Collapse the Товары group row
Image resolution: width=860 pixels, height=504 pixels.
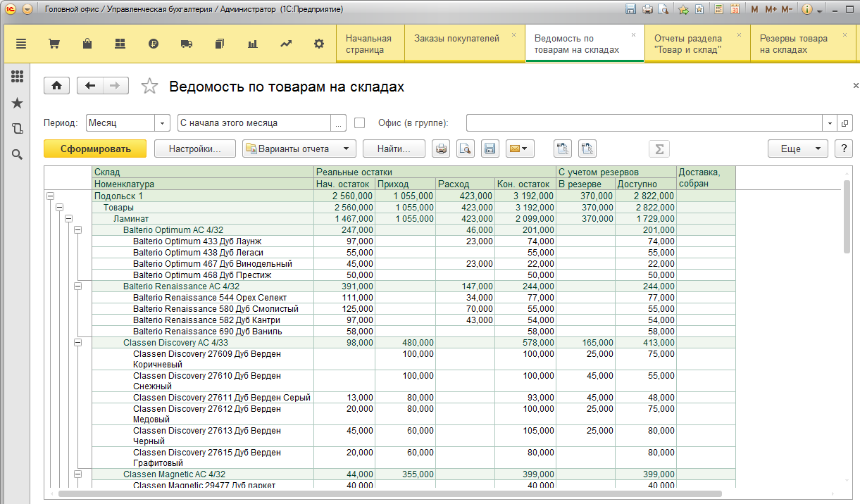click(59, 208)
